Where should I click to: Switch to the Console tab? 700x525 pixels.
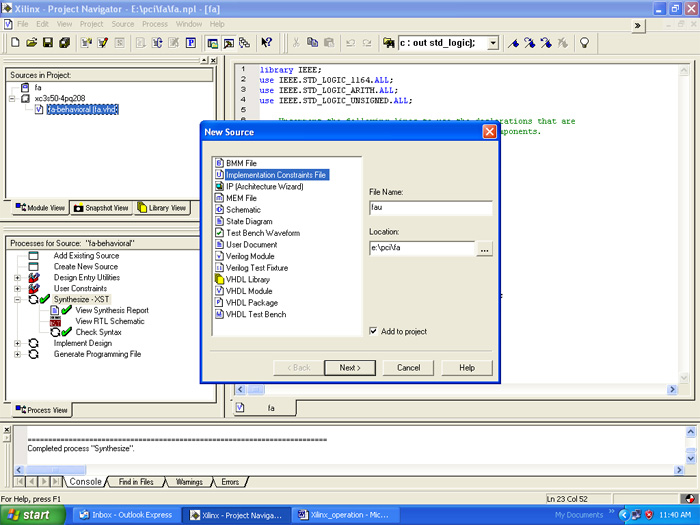85,482
